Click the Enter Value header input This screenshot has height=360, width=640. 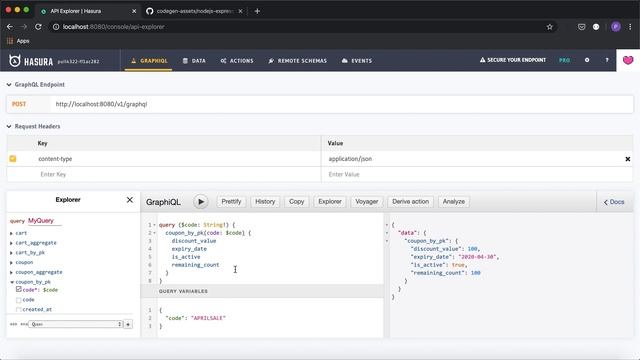477,174
